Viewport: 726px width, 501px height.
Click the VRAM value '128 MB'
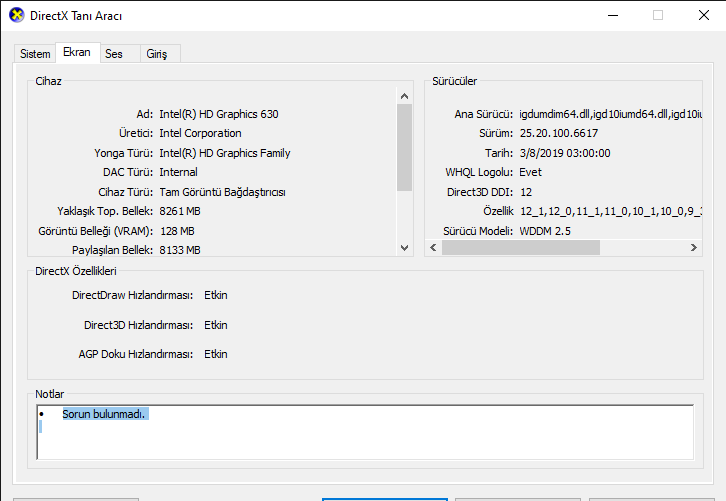[x=177, y=231]
